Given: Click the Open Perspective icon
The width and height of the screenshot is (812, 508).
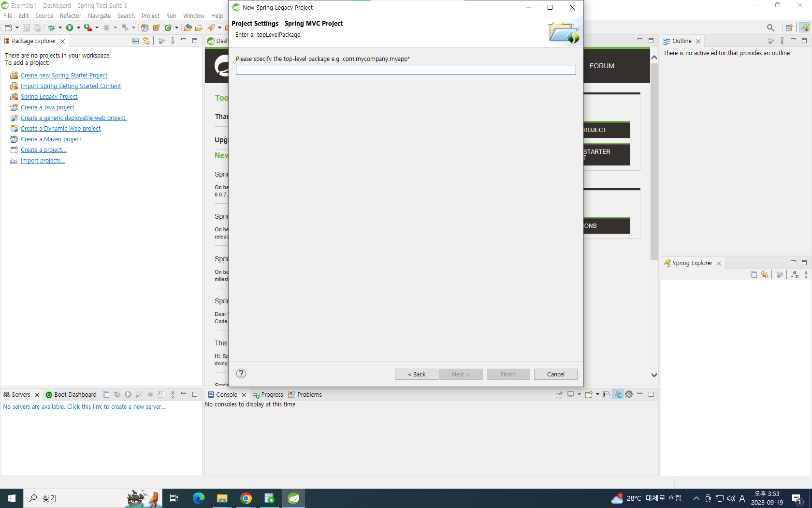Looking at the screenshot, I should pyautogui.click(x=789, y=28).
